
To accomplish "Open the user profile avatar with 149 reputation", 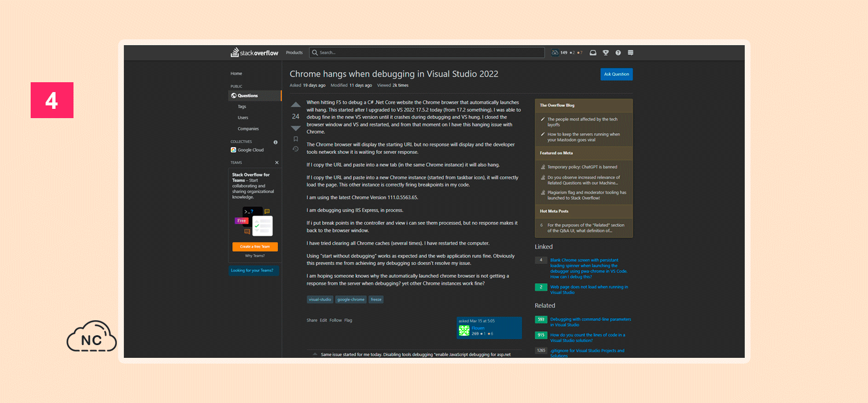I will tap(555, 53).
